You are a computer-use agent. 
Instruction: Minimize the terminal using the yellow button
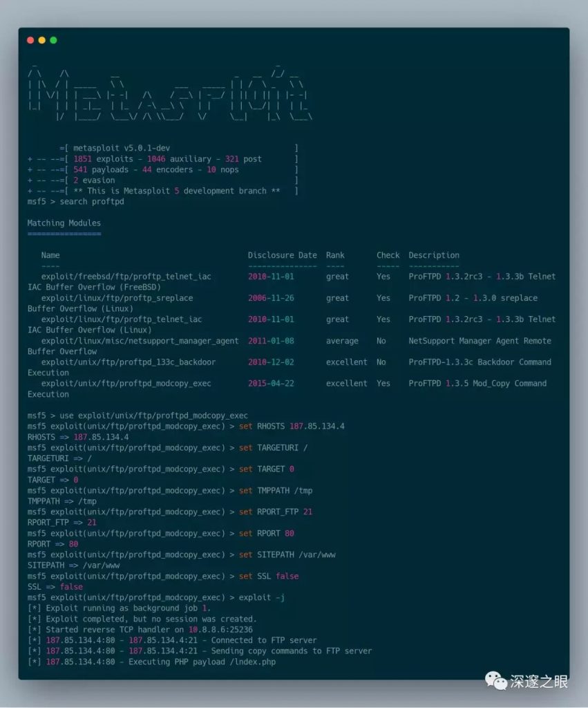(42, 40)
